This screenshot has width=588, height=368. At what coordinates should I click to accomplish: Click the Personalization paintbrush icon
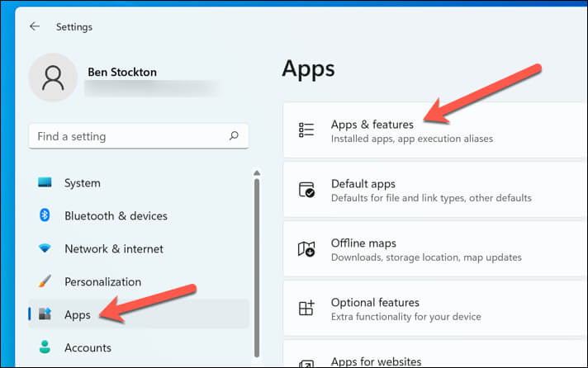[45, 282]
